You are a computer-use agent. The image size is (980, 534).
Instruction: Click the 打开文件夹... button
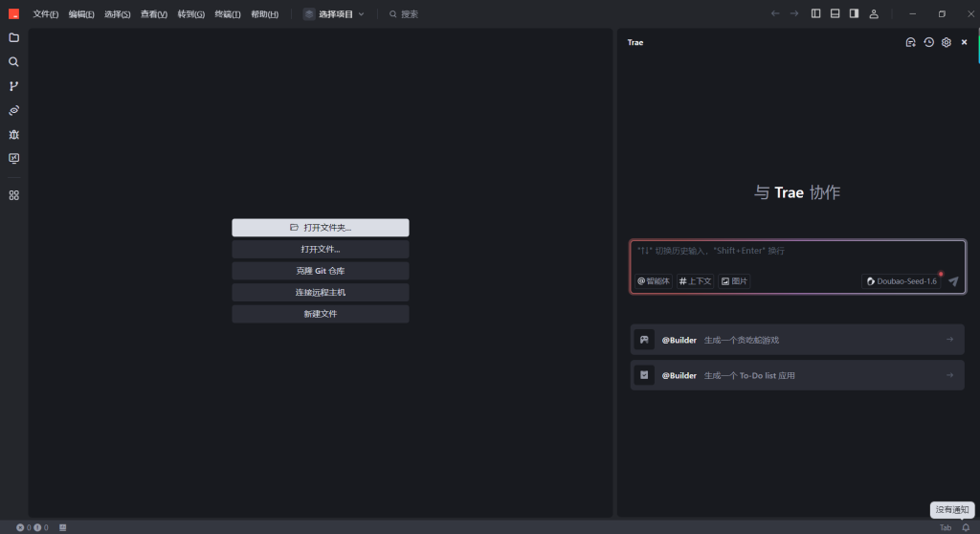321,228
